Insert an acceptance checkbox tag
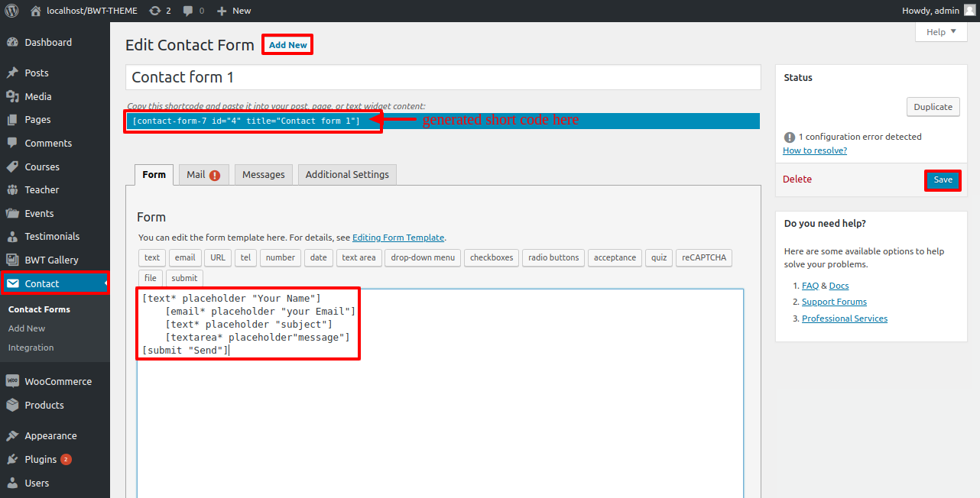The image size is (980, 498). point(615,257)
